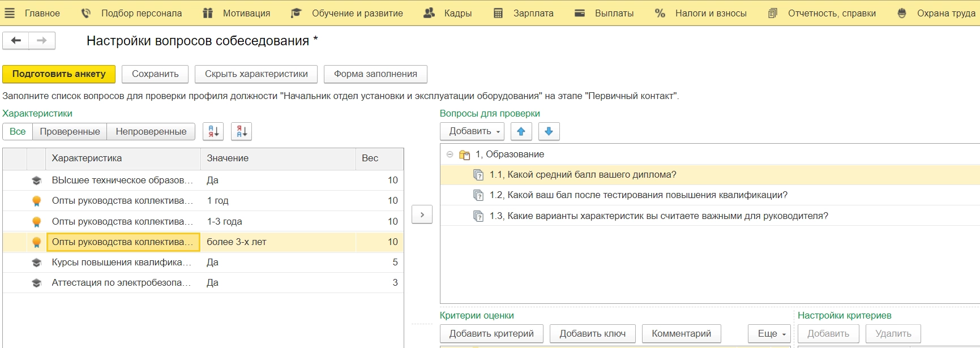Image resolution: width=980 pixels, height=348 pixels.
Task: Move the selected question up
Action: point(521,131)
